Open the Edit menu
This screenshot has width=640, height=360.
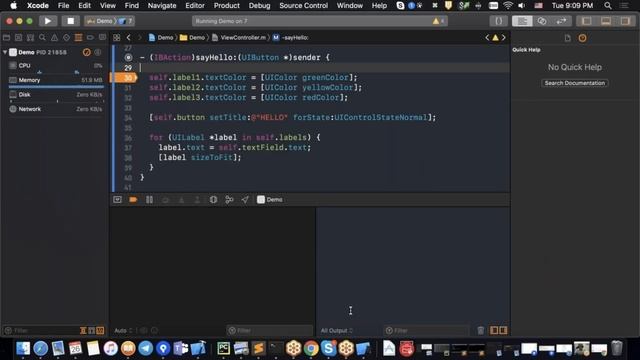tap(84, 5)
